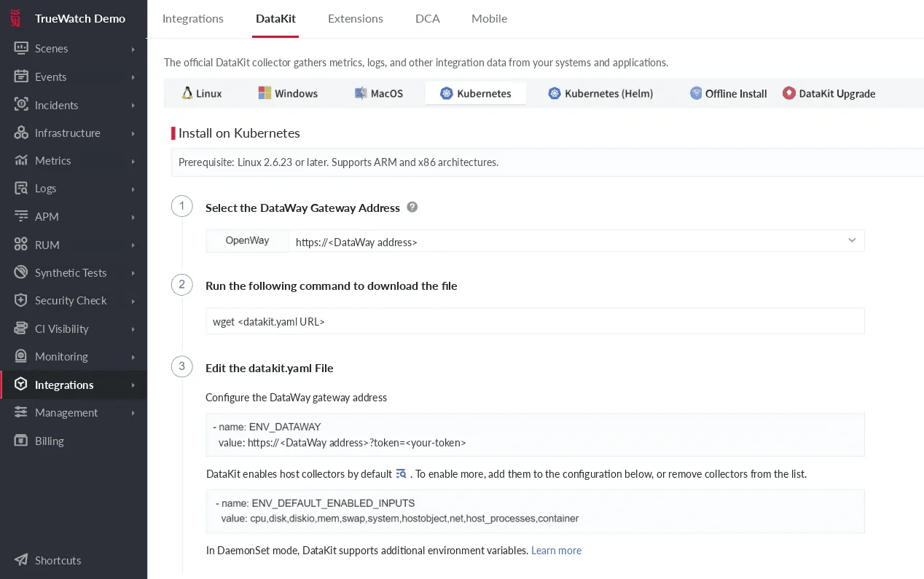924x579 pixels.
Task: Select the DataKit top tab
Action: click(275, 18)
